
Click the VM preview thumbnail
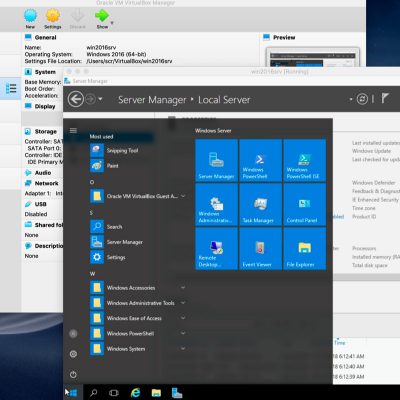(313, 57)
